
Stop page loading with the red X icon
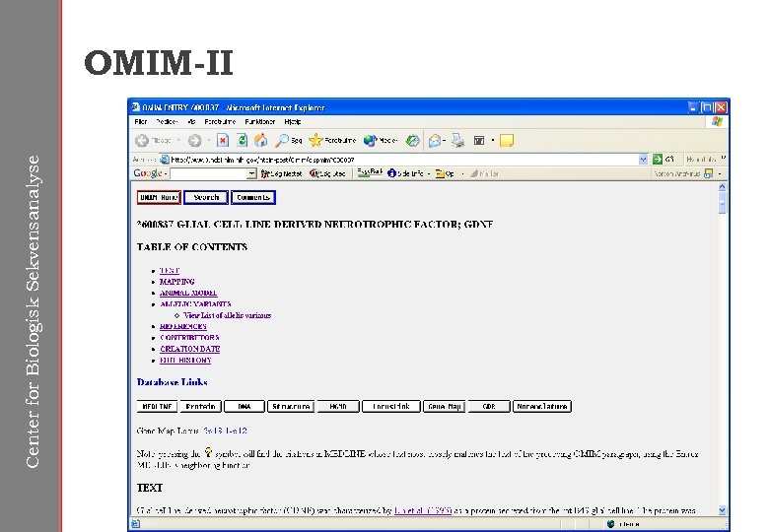click(x=223, y=141)
